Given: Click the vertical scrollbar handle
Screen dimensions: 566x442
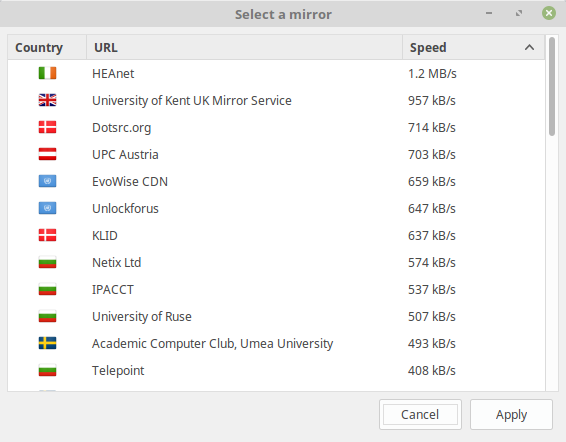Looking at the screenshot, I should 552,87.
